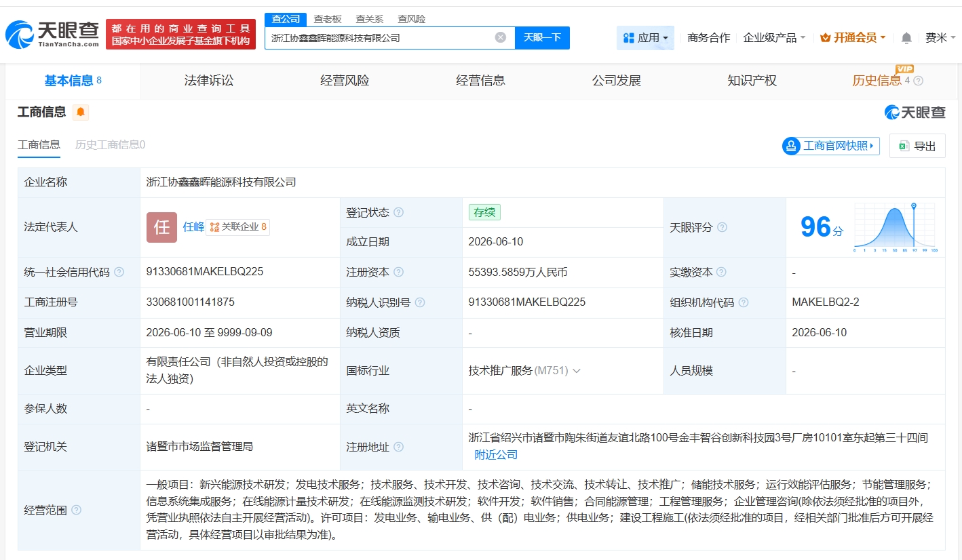This screenshot has width=962, height=560.
Task: Expand the 企业级产品 menu
Action: point(774,38)
